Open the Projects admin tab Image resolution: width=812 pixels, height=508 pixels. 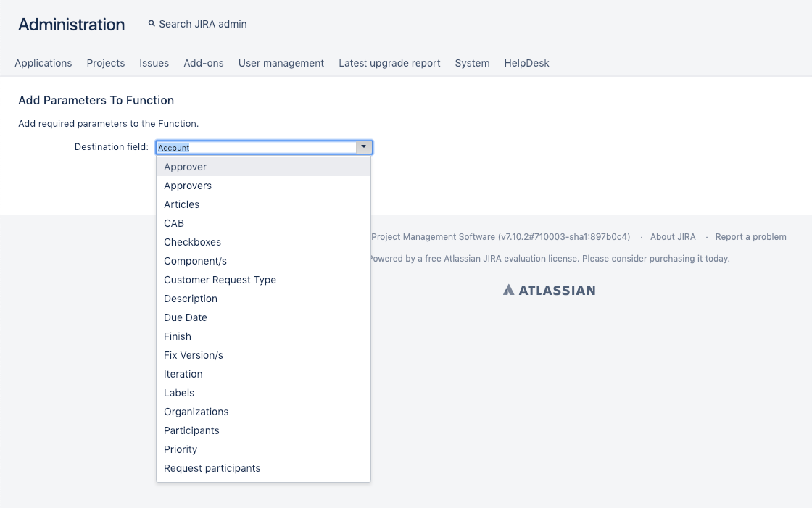pyautogui.click(x=106, y=63)
